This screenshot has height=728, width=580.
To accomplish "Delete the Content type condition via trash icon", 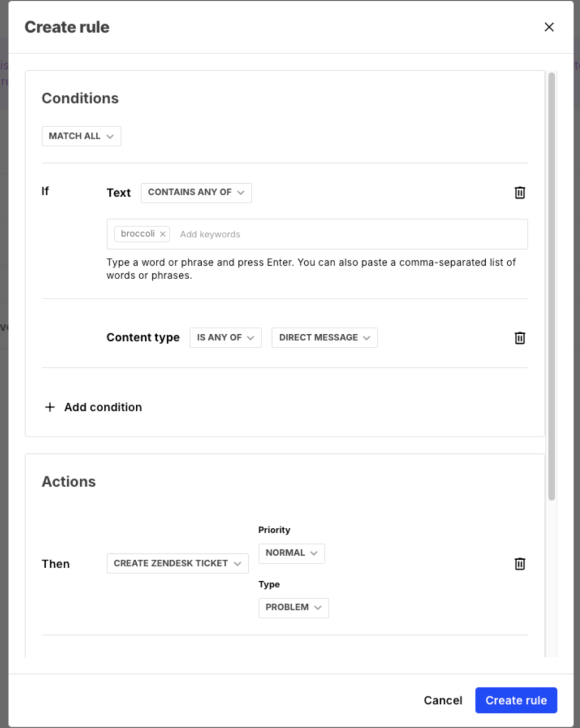I will pos(520,337).
